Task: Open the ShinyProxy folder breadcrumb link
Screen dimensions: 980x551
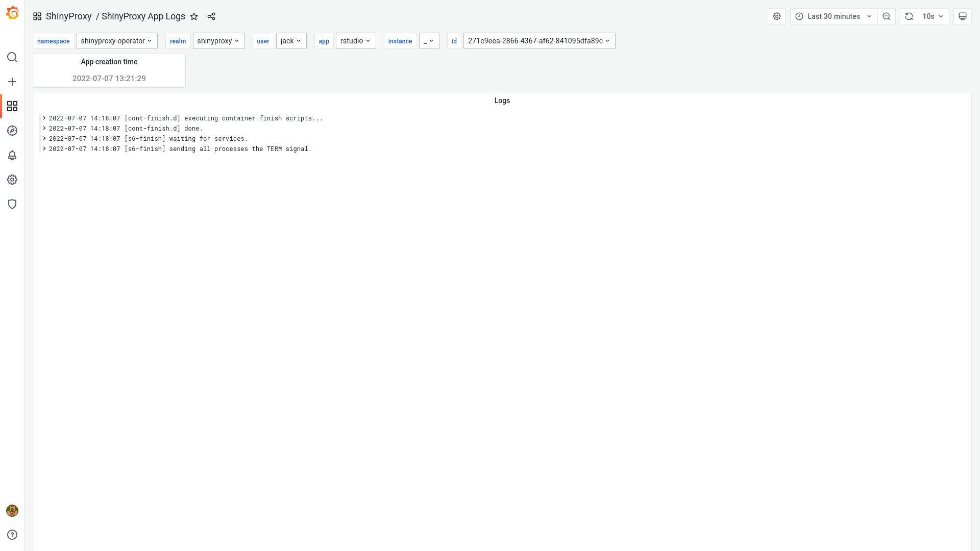Action: [69, 16]
